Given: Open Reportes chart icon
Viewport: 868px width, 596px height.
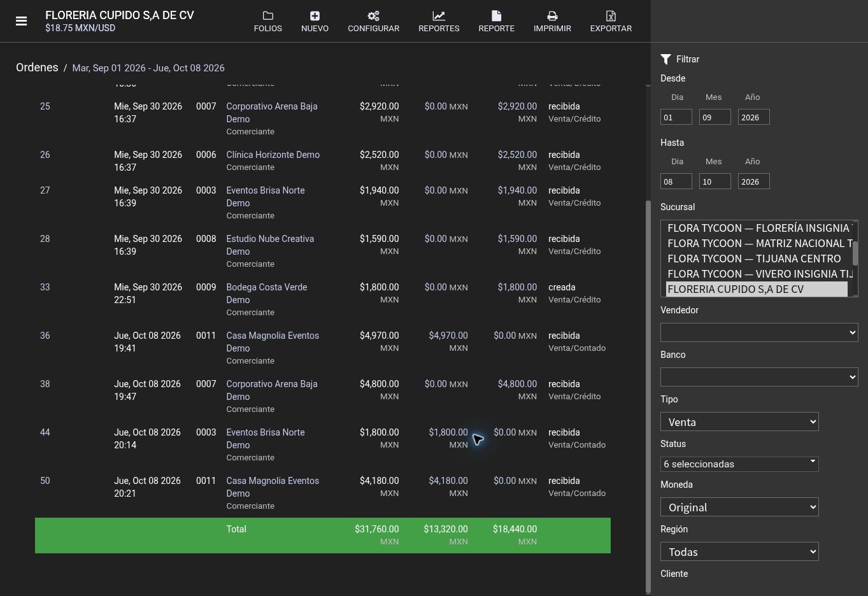Looking at the screenshot, I should pyautogui.click(x=439, y=16).
